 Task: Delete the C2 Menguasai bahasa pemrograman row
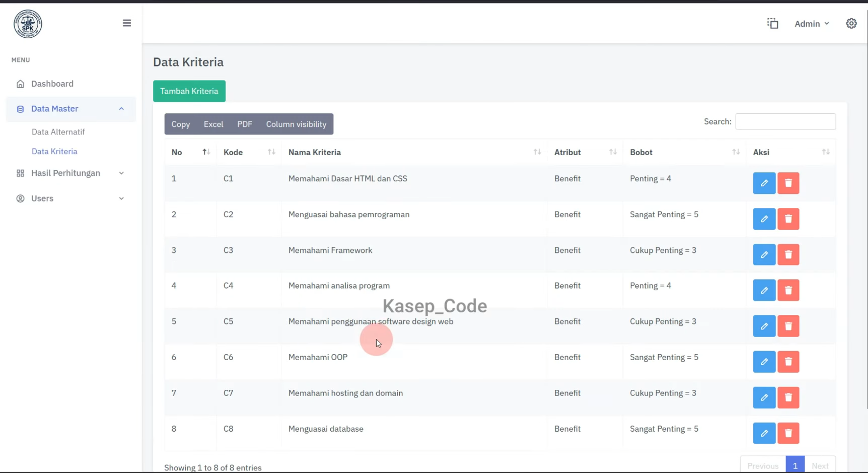coord(788,219)
